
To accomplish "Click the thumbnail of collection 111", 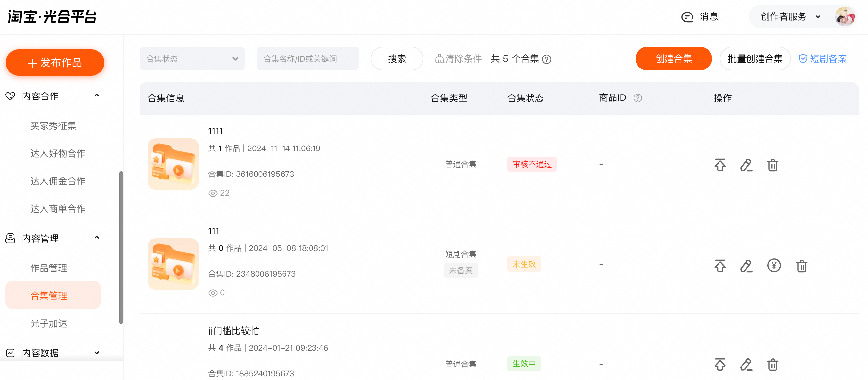I will (173, 264).
